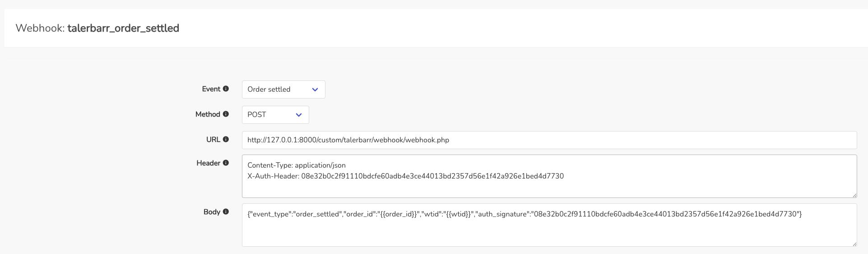Click the info icon next to Event
868x254 pixels.
tap(226, 89)
